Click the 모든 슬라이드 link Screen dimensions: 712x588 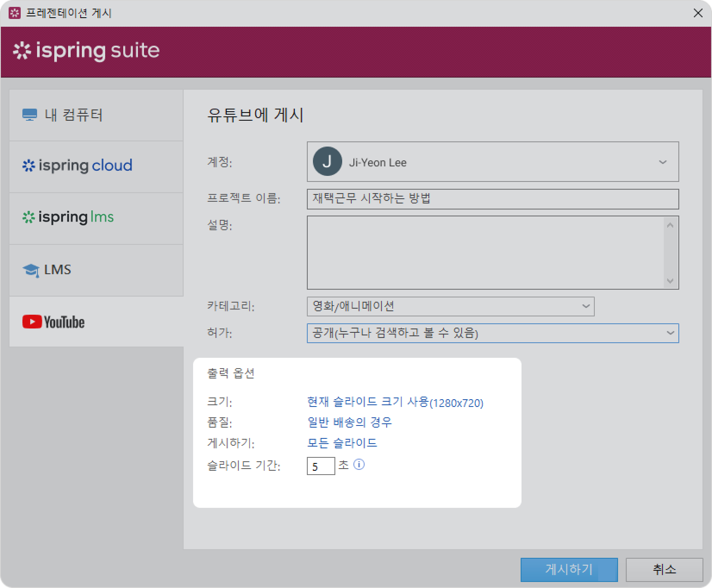point(342,443)
